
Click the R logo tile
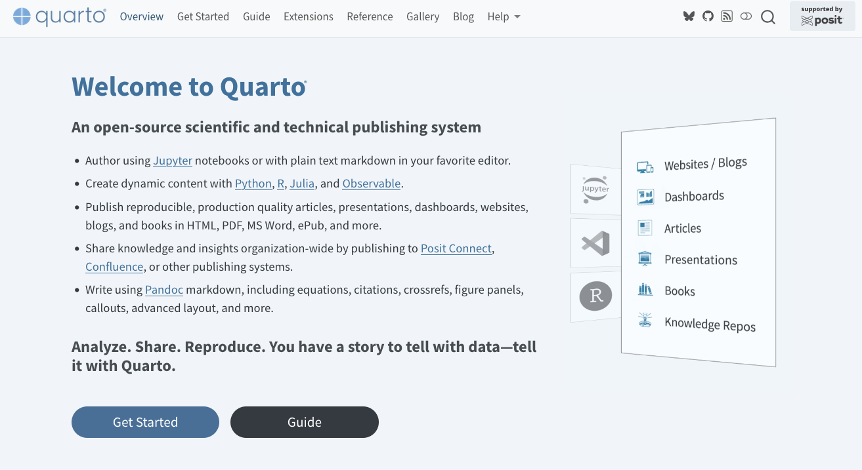596,296
